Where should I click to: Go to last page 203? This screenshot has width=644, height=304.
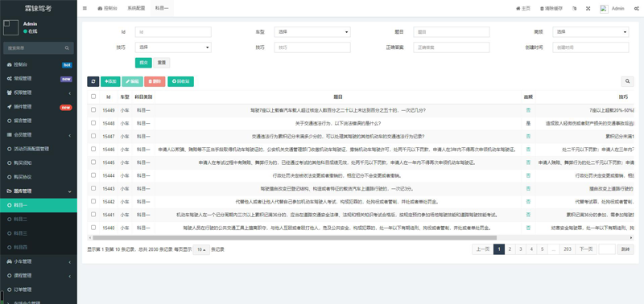(x=568, y=249)
